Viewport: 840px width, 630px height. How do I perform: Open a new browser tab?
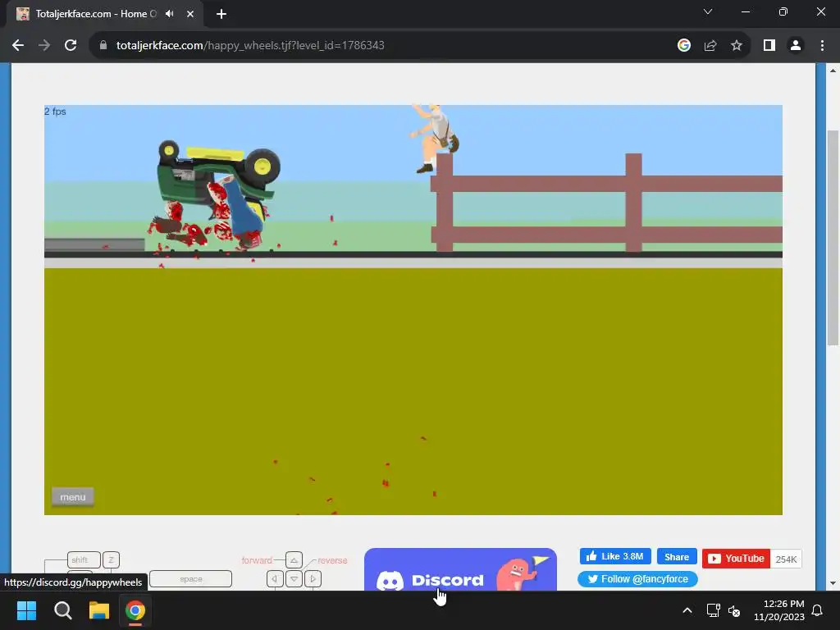coord(221,14)
